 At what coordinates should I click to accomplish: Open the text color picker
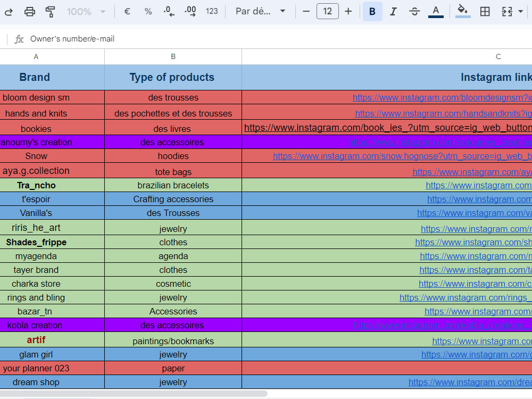click(x=436, y=12)
